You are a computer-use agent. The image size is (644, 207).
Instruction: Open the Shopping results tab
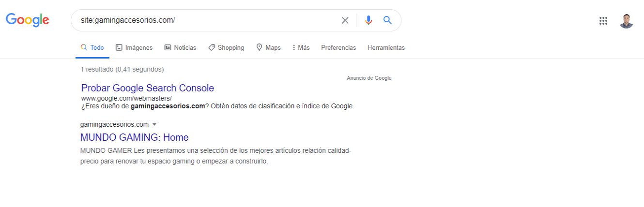pos(226,48)
